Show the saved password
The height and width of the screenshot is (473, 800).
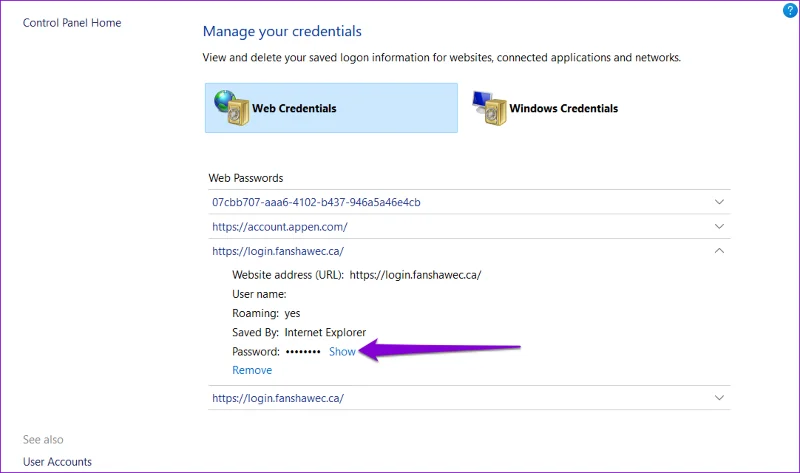[x=342, y=352]
